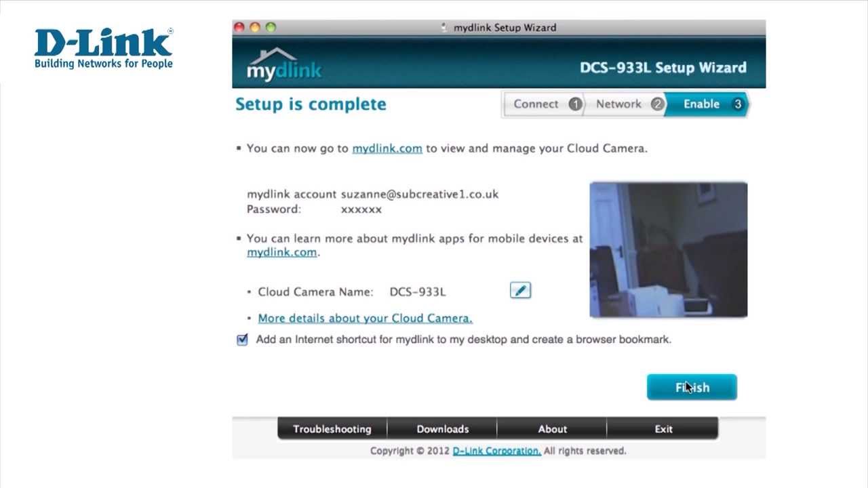Select the Connect step tab
Image resolution: width=868 pixels, height=488 pixels.
[x=545, y=104]
